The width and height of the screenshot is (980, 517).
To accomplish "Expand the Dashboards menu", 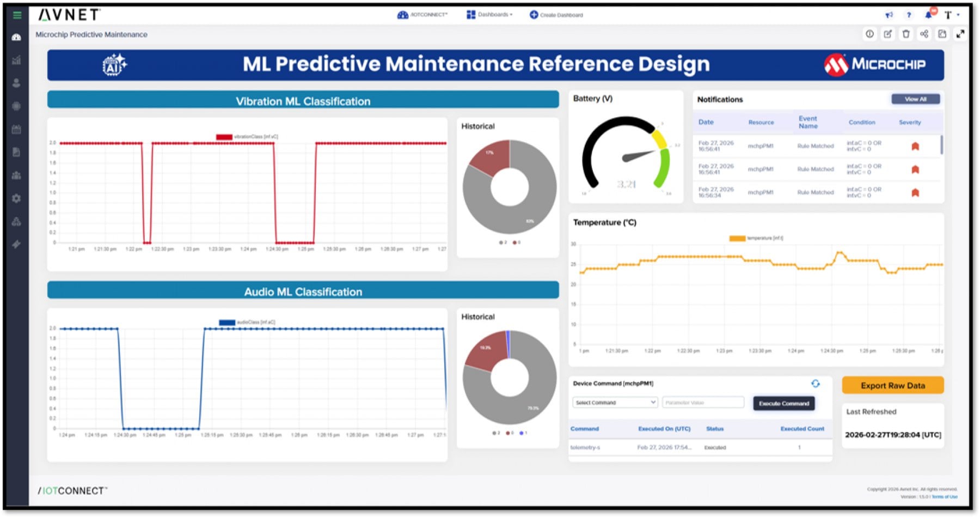I will (489, 15).
